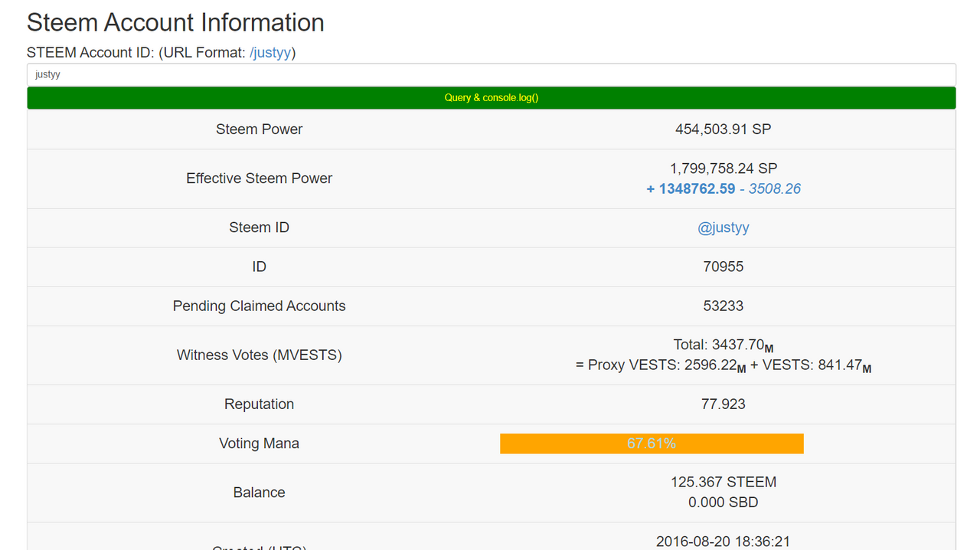Screen dimensions: 980x550
Task: Focus the STEEM Account ID input field
Action: 492,75
